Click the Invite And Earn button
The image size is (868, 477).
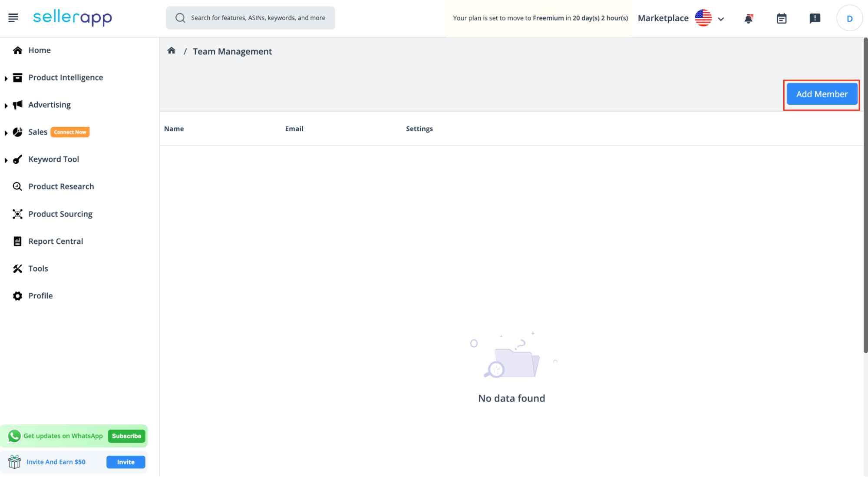pyautogui.click(x=125, y=462)
